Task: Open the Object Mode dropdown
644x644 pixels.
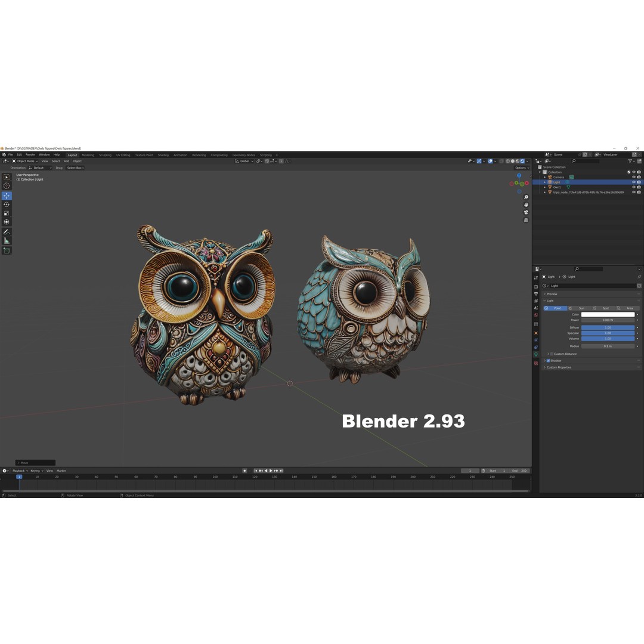Action: (25, 161)
